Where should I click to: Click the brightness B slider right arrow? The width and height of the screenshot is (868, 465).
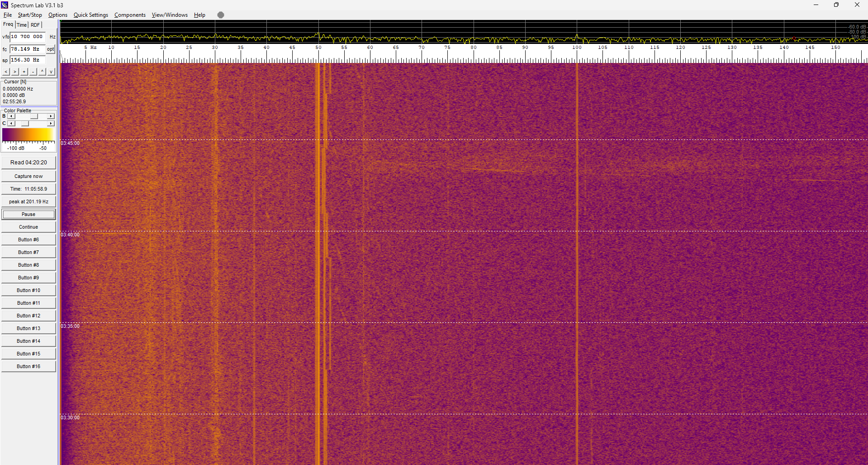51,116
